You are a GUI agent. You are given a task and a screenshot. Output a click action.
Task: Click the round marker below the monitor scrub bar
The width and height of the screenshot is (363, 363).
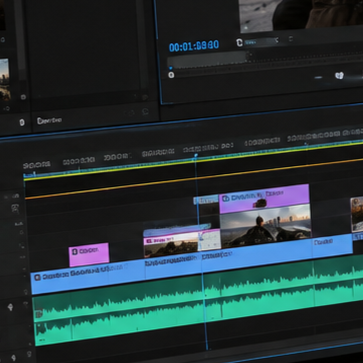pos(171,75)
